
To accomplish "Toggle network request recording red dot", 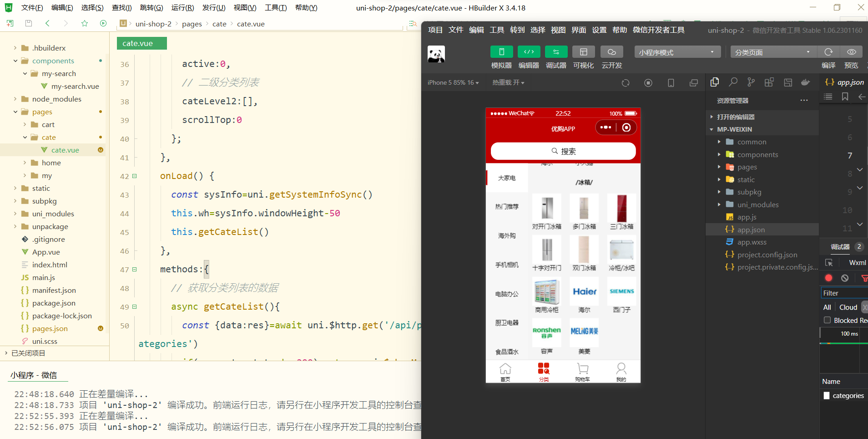I will point(828,278).
